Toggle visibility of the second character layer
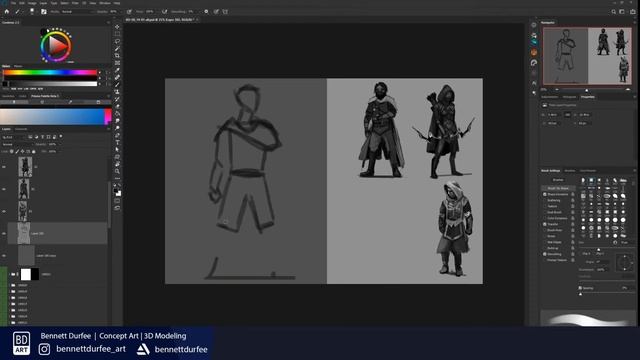 pyautogui.click(x=4, y=189)
